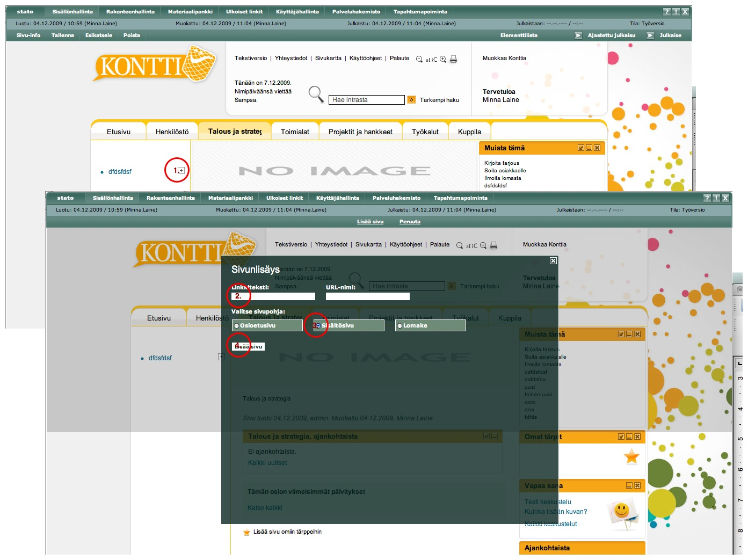Click dfdsfdsf link in back window sidebar
Screen dimensions: 748x560
[120, 172]
